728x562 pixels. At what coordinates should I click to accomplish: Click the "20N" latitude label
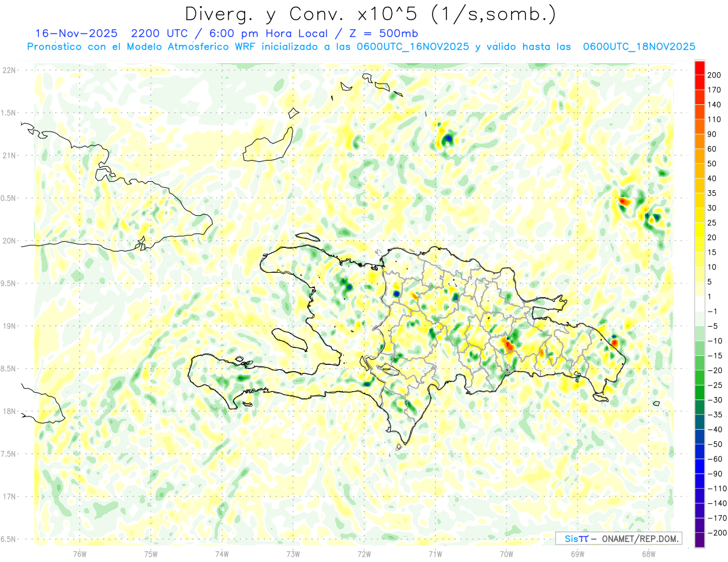(x=9, y=241)
